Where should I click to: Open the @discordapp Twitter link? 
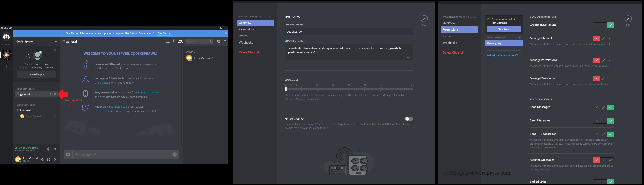(102, 111)
